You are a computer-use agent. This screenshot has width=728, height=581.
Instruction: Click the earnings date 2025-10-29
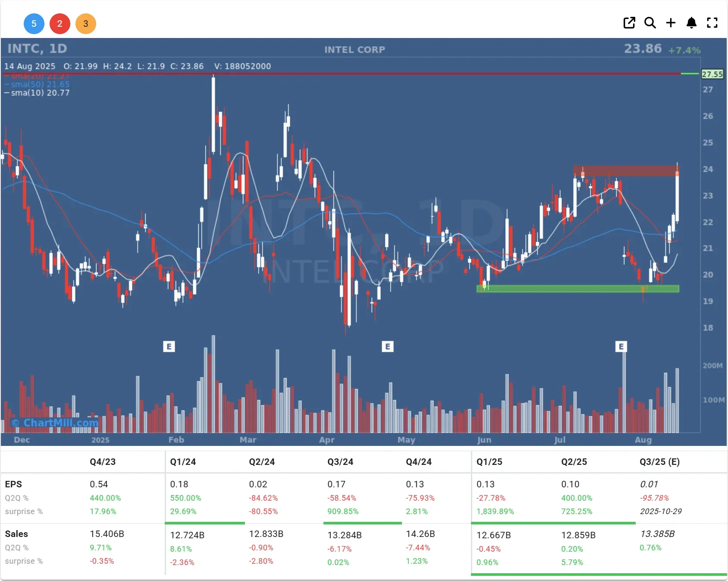tap(661, 511)
